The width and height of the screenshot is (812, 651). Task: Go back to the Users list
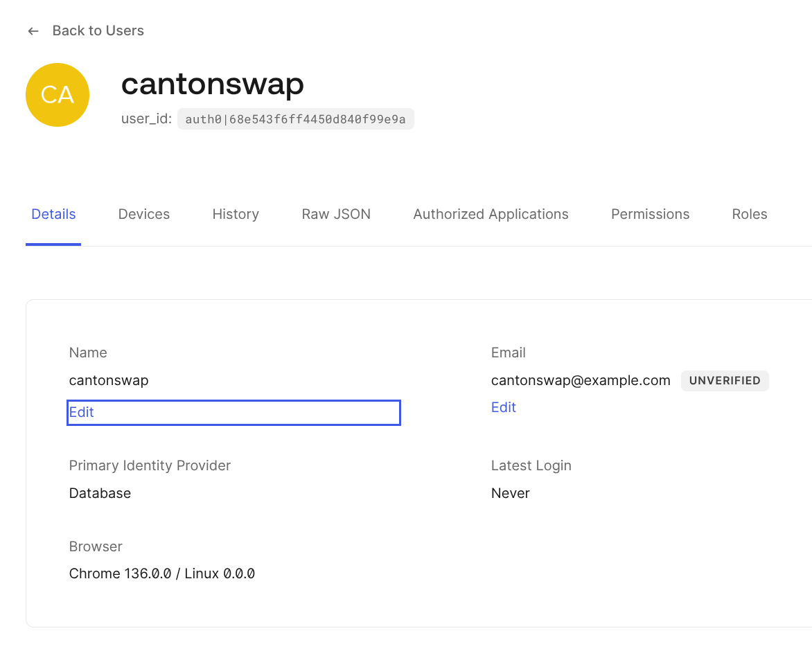[98, 30]
